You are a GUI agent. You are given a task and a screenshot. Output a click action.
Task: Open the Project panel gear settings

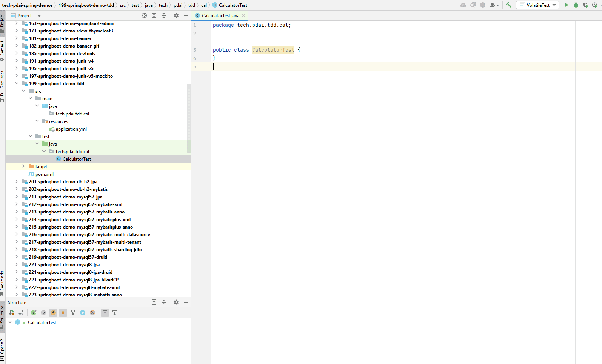pyautogui.click(x=176, y=15)
